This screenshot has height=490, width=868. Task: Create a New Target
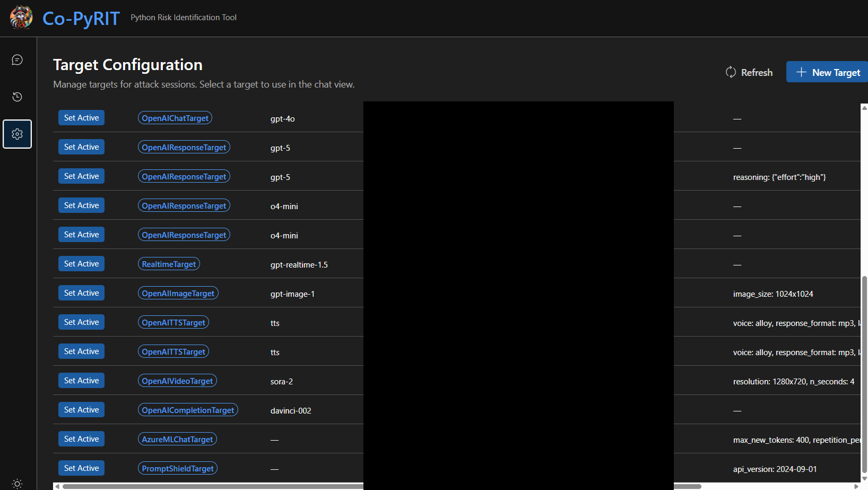pyautogui.click(x=828, y=72)
